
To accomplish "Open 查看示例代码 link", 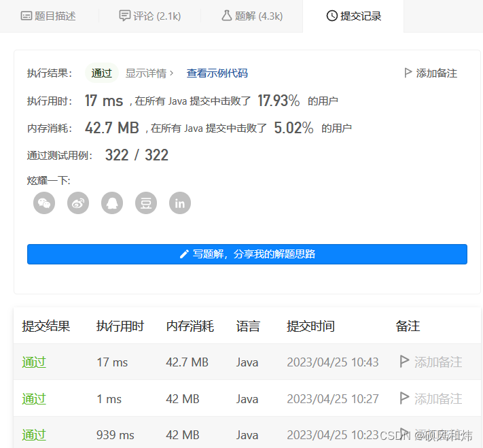I will 217,73.
